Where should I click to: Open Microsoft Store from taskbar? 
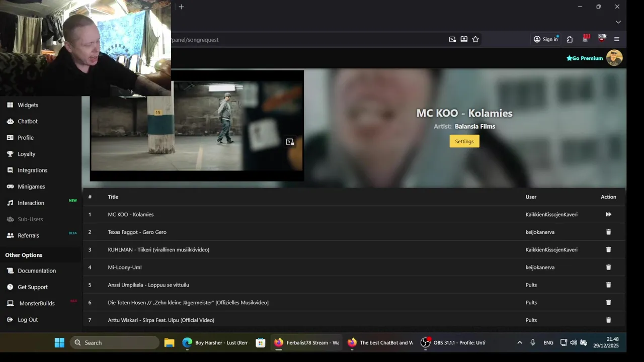(x=261, y=343)
